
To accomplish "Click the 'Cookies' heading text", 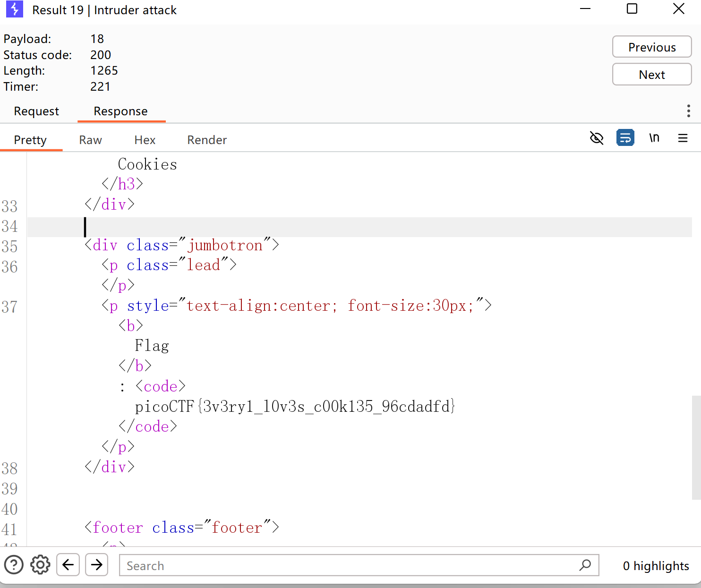I will [x=147, y=164].
